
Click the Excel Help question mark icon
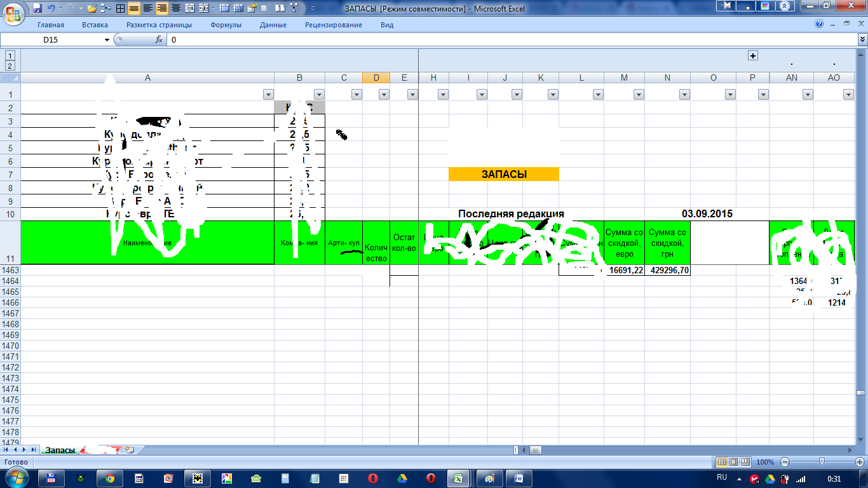tap(819, 24)
